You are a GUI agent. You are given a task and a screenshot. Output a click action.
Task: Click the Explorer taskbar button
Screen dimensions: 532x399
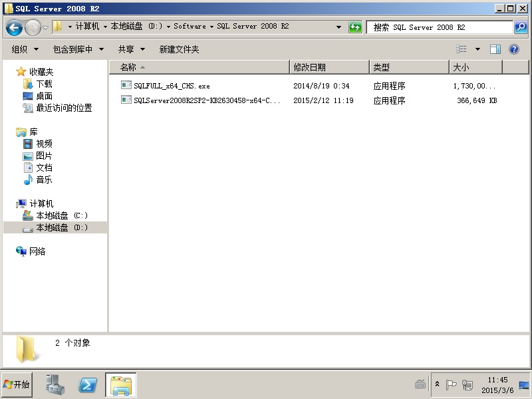[121, 385]
